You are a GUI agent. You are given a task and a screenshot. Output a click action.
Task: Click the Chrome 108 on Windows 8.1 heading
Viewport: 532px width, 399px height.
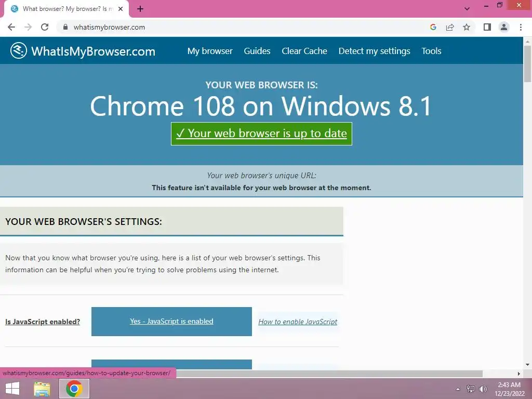[x=261, y=106]
